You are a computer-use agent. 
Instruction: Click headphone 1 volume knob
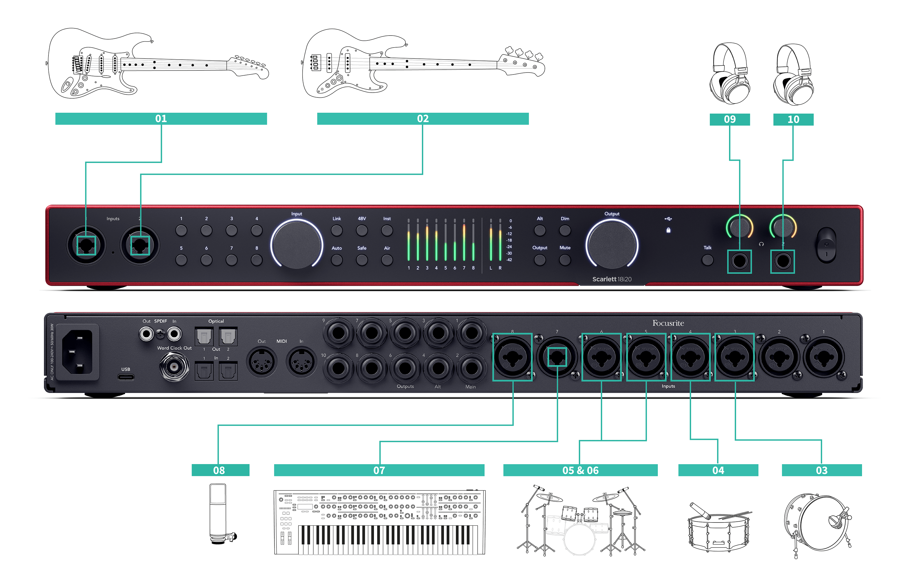click(739, 228)
